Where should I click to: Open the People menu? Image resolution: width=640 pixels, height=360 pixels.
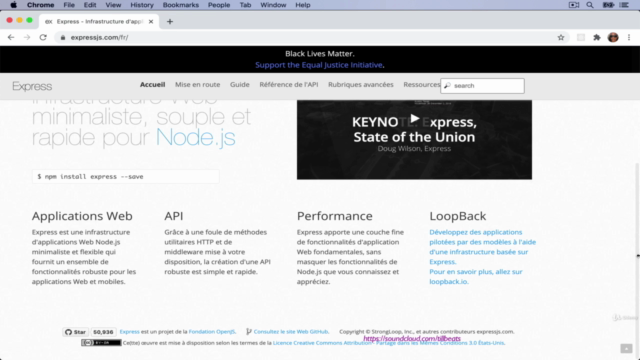point(219,5)
